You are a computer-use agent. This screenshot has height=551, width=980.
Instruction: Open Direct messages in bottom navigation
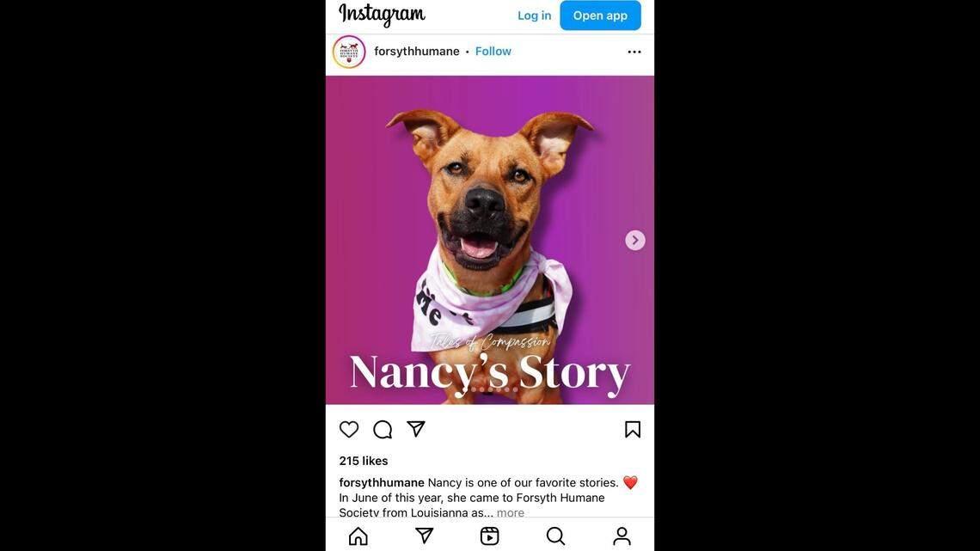tap(425, 536)
